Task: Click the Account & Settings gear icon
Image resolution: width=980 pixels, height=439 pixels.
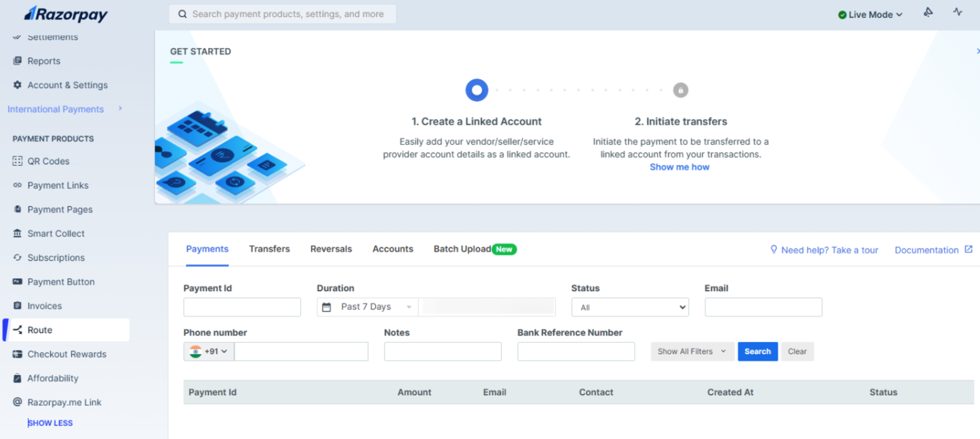Action: tap(17, 85)
